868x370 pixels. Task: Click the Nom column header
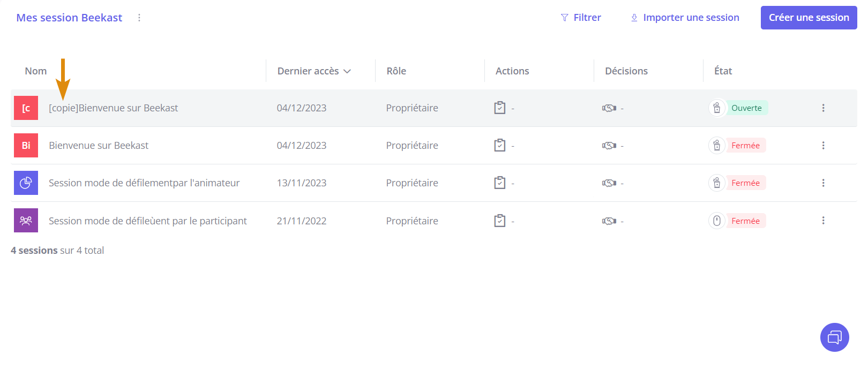point(36,71)
